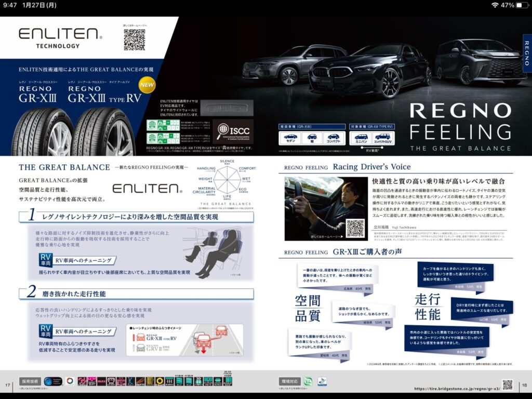Tap the 走行性能 category label
Viewport: 532px width, 399px height.
tap(428, 307)
